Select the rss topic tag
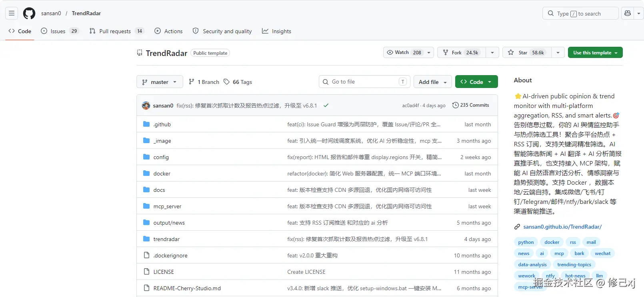The image size is (644, 297). (x=573, y=242)
